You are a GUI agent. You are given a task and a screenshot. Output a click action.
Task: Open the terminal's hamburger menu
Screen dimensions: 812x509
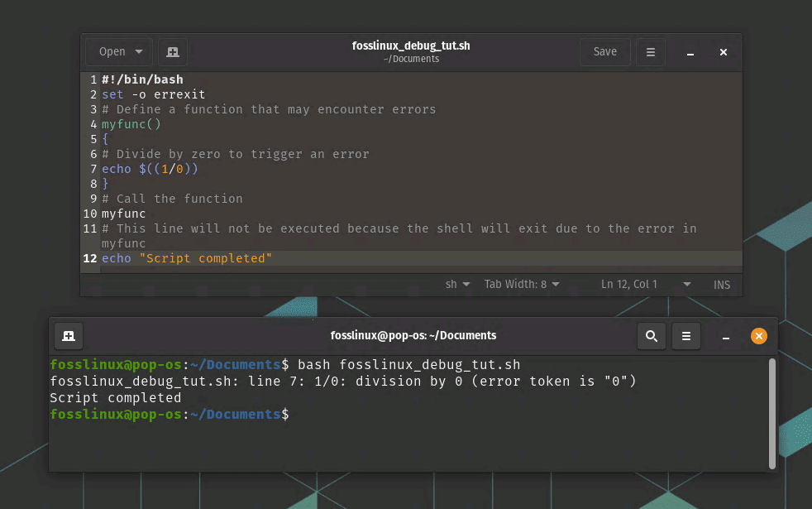point(685,336)
